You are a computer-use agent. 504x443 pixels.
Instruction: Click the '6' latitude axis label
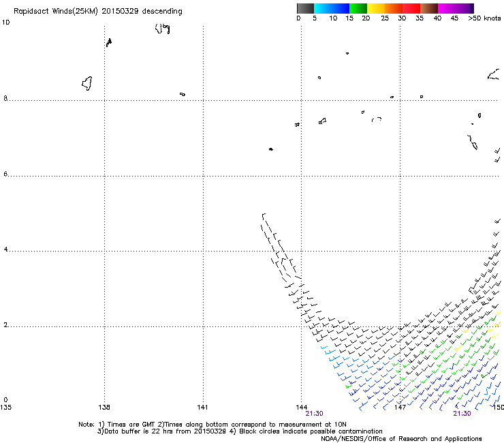coord(5,174)
